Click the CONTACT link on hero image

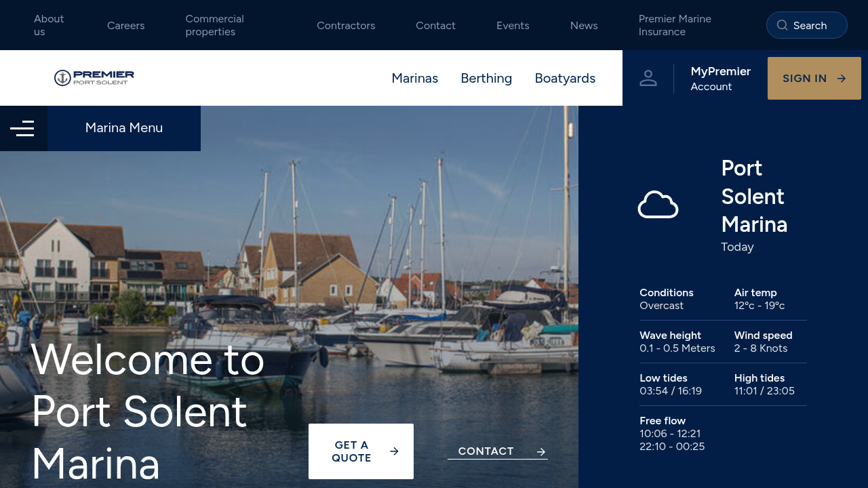pyautogui.click(x=498, y=451)
